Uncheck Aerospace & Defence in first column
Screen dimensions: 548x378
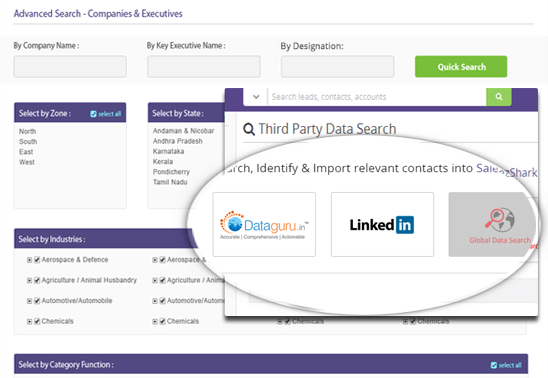coord(37,260)
